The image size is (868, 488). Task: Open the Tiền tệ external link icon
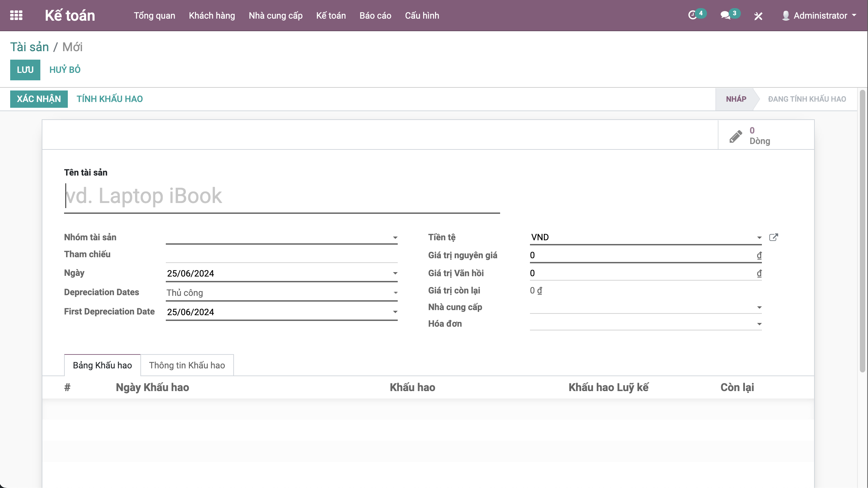click(x=773, y=237)
